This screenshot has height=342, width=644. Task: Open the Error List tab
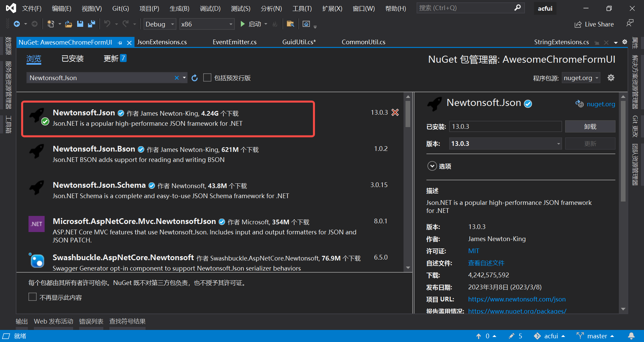pos(91,321)
